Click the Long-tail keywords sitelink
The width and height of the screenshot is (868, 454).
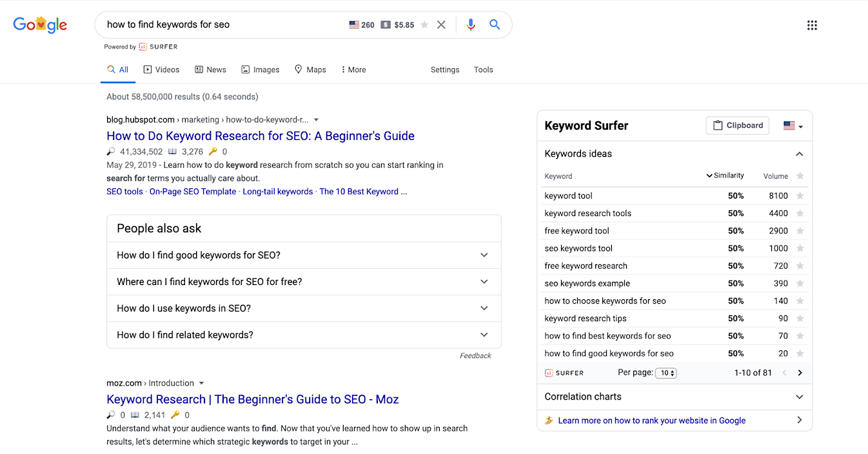pos(278,192)
